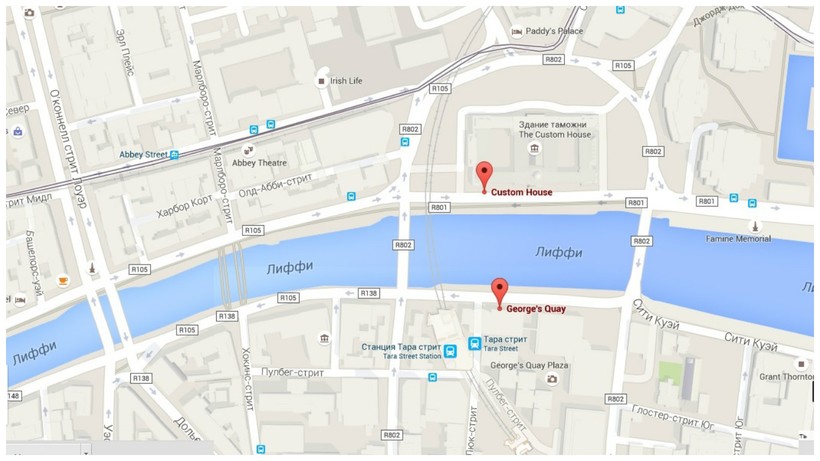Click The Custom House museum icon

click(x=534, y=149)
